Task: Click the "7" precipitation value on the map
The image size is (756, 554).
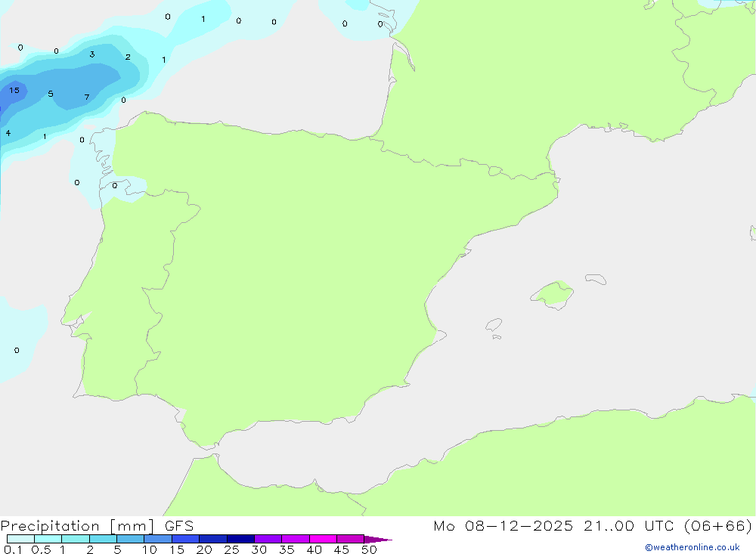Action: click(87, 97)
